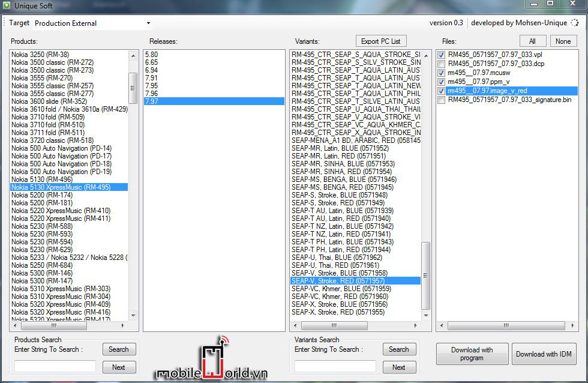The width and height of the screenshot is (588, 383).
Task: Click the Variants list vertical scrollbar thumb
Action: tap(425, 276)
